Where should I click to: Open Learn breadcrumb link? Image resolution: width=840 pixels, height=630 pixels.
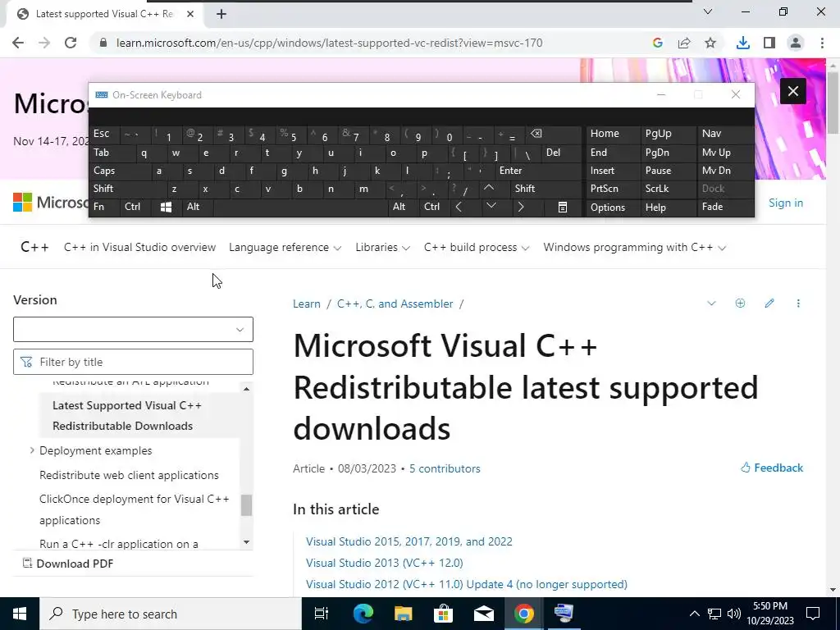click(307, 304)
